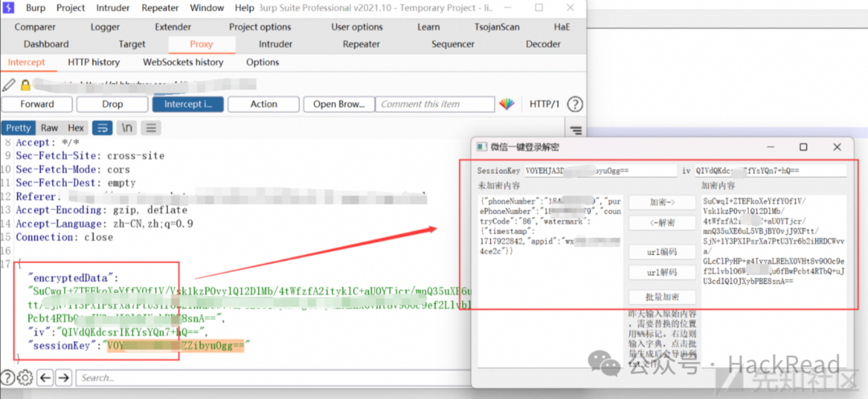868x399 pixels.
Task: Click the sessionKey value in request body
Action: (x=175, y=347)
